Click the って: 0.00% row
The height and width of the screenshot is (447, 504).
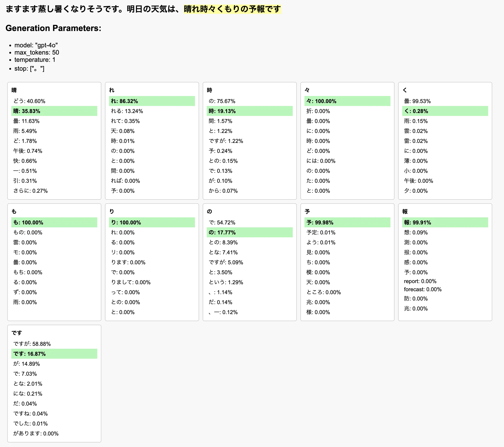(152, 292)
